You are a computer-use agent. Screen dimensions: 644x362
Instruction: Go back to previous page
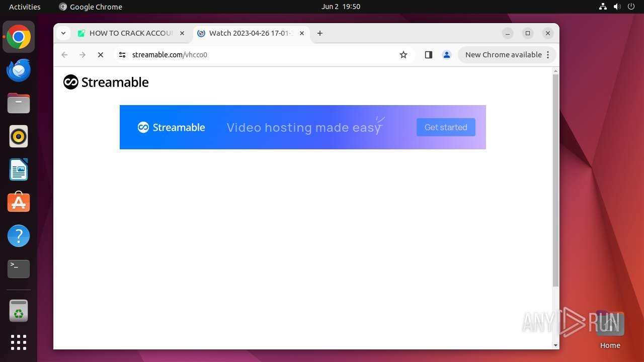(64, 55)
